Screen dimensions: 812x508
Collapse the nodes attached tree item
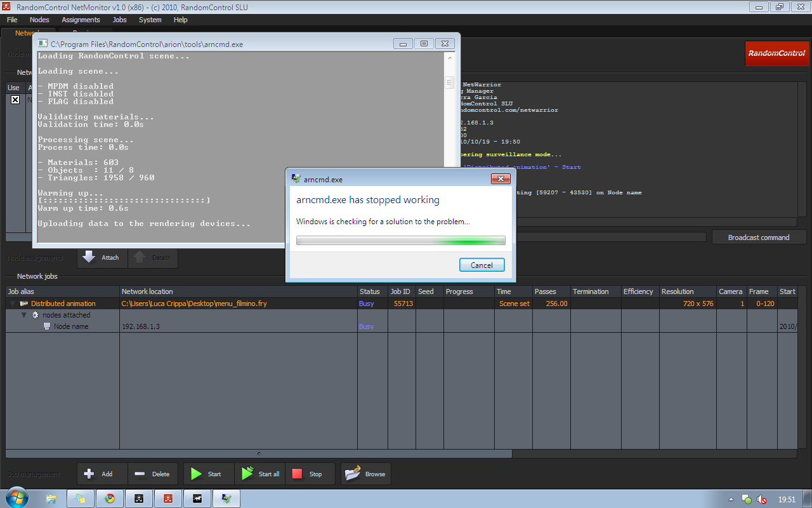pos(23,315)
